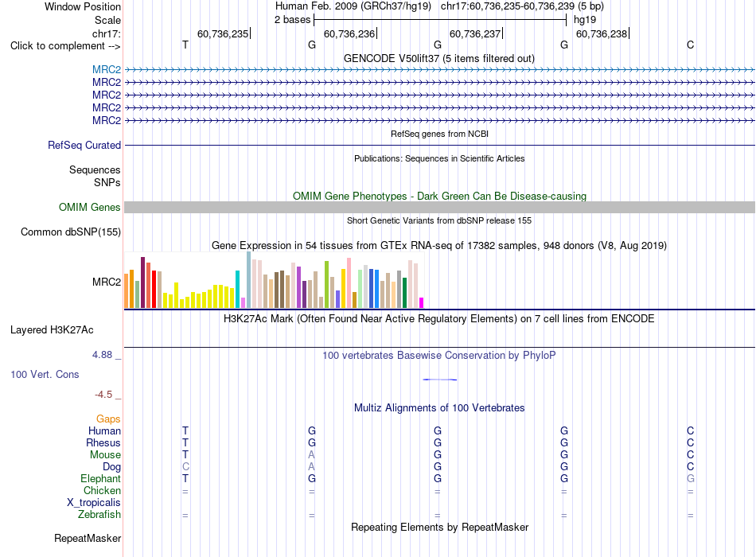Click the 'X_tropicalis' species label
This screenshot has width=756, height=557.
pos(94,503)
